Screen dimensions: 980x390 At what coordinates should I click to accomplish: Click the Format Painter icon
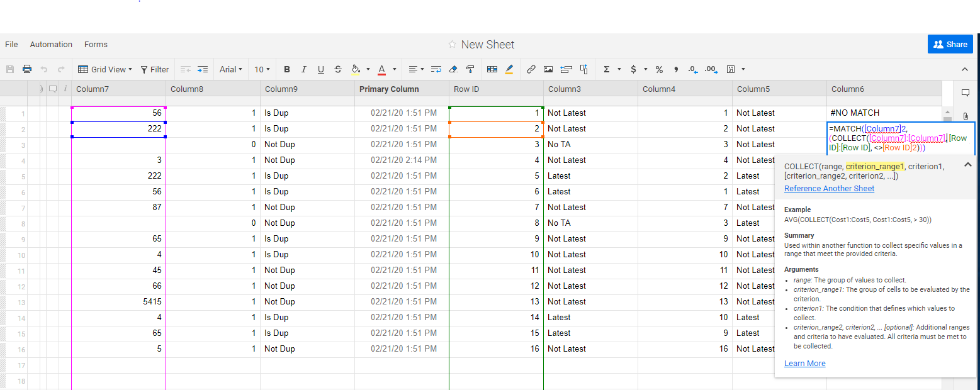470,69
